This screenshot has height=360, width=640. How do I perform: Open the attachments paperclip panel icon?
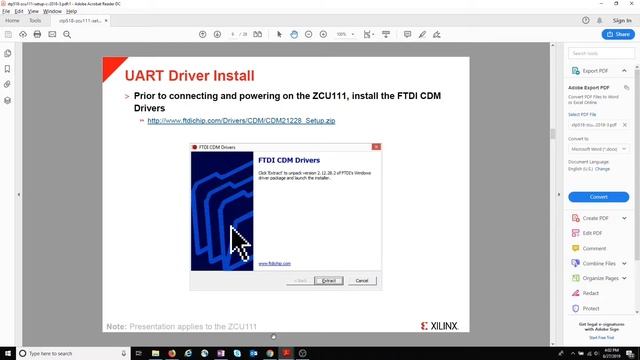(7, 84)
